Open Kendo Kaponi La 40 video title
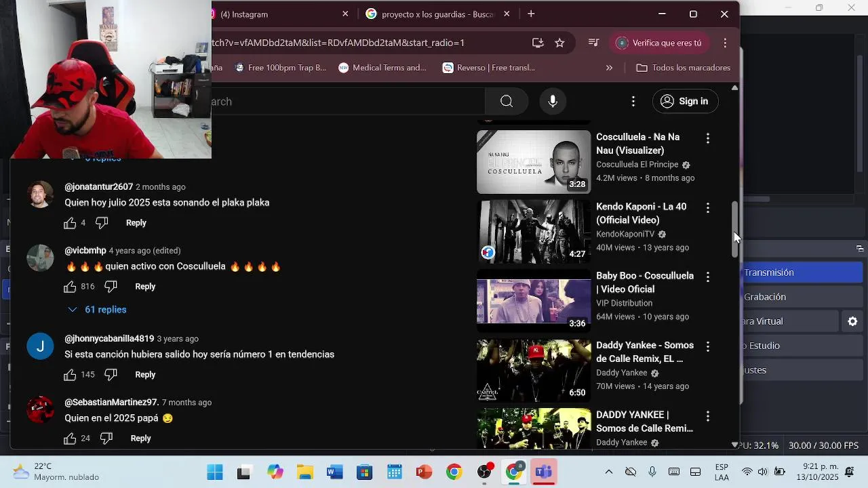 641,213
